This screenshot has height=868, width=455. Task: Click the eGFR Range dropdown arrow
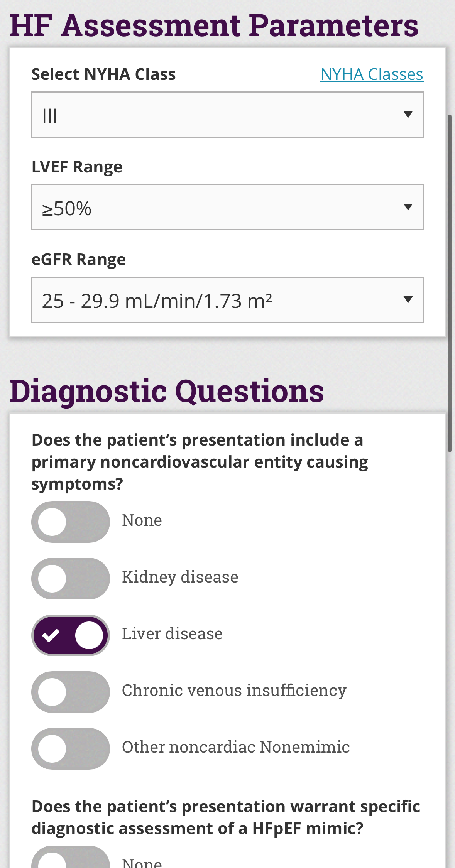pos(408,300)
